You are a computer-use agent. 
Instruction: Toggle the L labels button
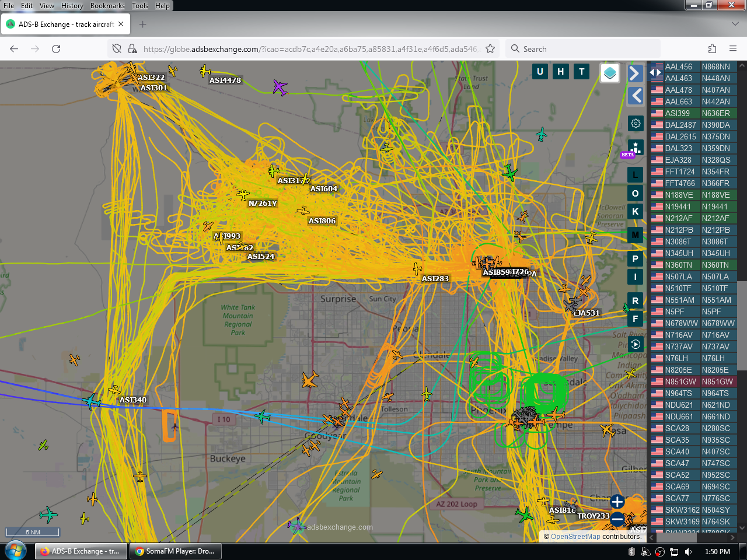click(x=636, y=174)
